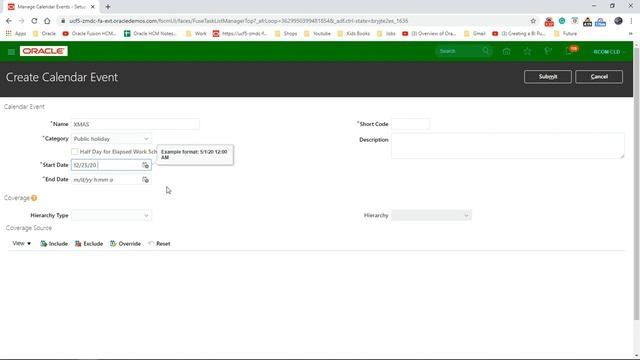The image size is (640, 360).
Task: Open the Oracle bookmark folder
Action: pos(44,33)
